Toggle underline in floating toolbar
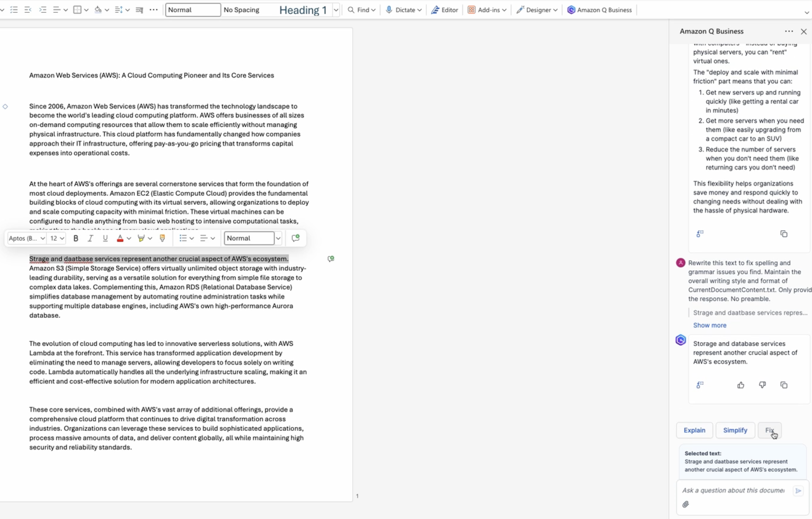The width and height of the screenshot is (812, 519). coord(105,238)
